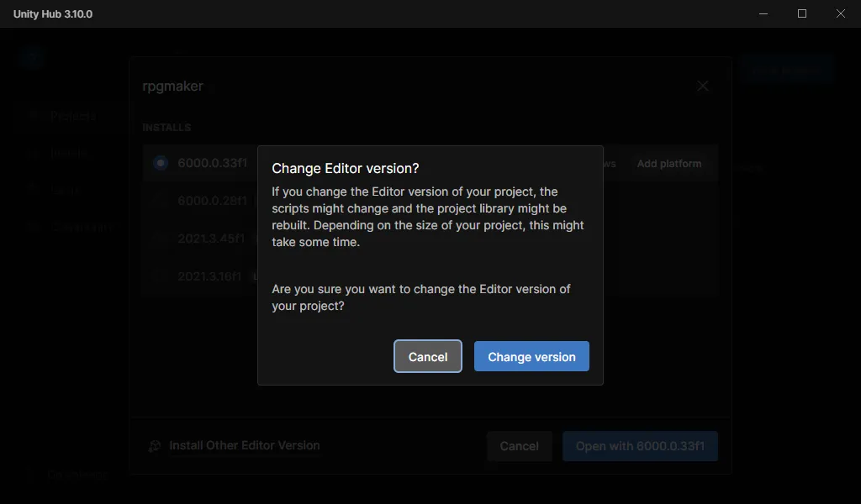This screenshot has height=504, width=861.
Task: Go to the Installs sidebar tab
Action: [x=67, y=154]
